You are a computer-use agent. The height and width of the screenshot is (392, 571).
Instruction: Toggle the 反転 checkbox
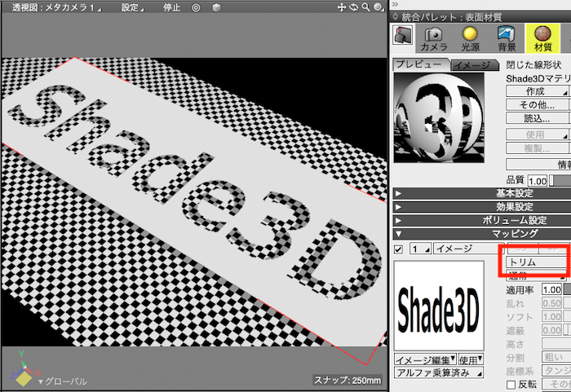(511, 385)
